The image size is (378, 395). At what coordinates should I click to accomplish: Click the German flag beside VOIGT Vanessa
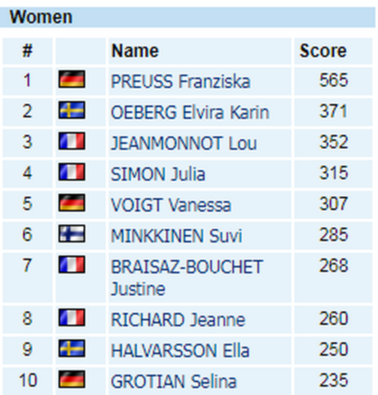point(72,203)
